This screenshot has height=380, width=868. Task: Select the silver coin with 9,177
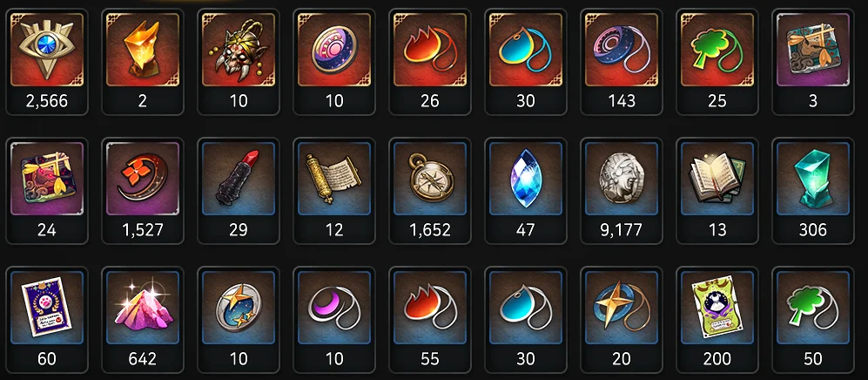621,191
